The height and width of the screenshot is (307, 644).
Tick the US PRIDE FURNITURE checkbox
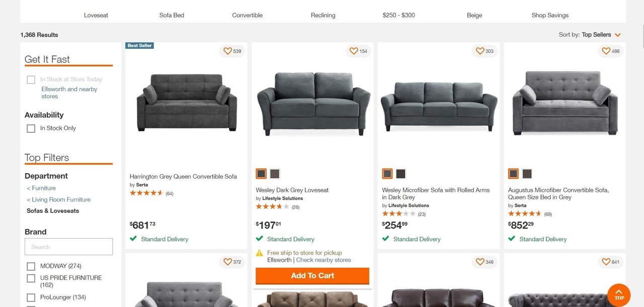(31, 278)
